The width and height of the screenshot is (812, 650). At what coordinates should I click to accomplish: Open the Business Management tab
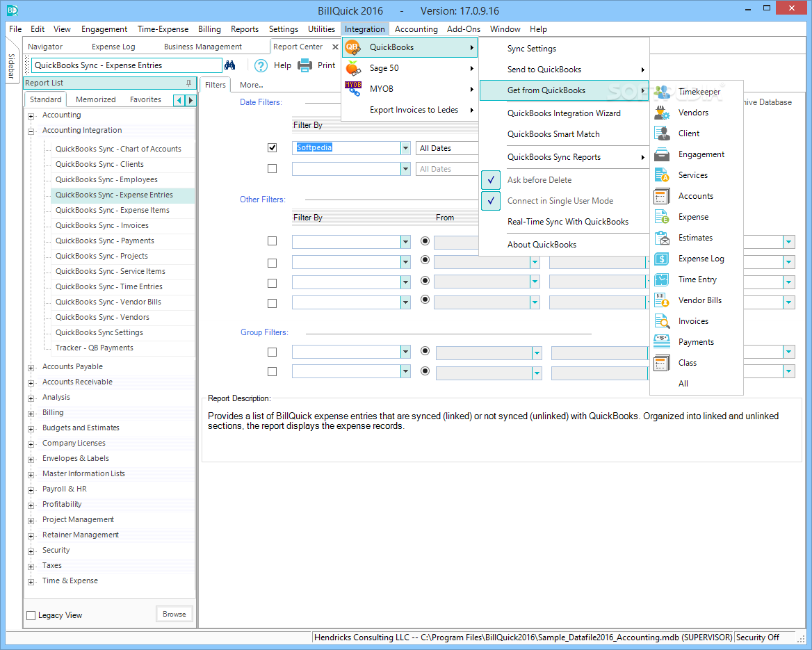[x=202, y=47]
